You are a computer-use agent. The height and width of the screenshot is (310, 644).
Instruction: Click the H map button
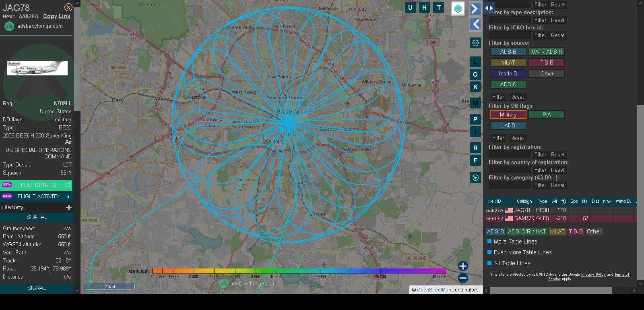tap(424, 7)
